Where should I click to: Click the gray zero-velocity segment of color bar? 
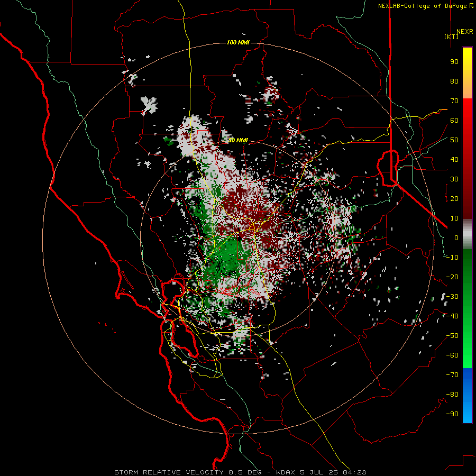[x=467, y=234]
